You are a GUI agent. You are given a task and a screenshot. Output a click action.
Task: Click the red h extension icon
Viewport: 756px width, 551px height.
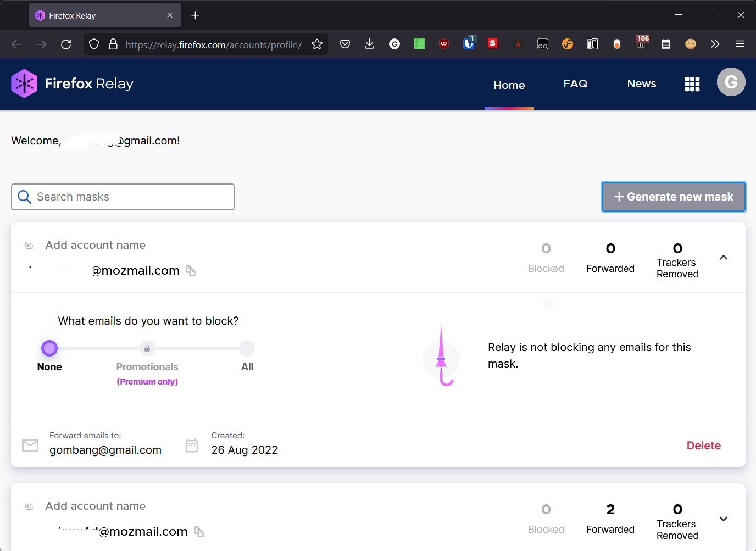click(518, 44)
